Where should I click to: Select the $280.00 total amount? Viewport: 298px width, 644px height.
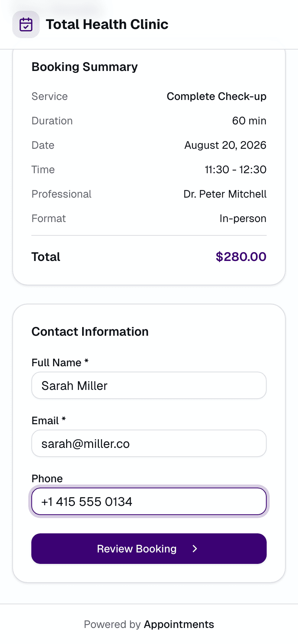pos(241,256)
